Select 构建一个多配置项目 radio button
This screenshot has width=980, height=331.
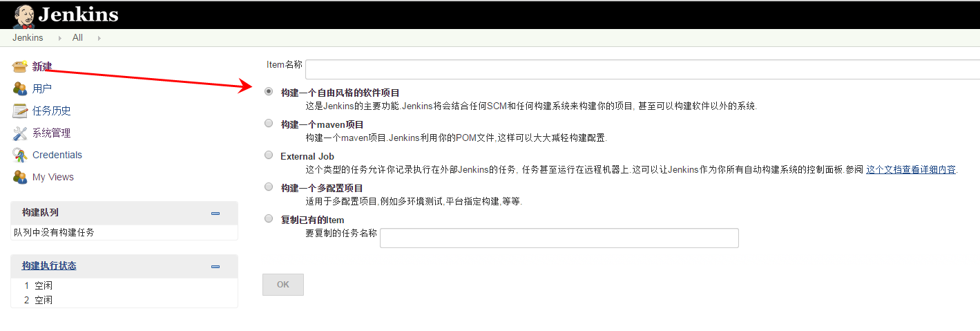coord(269,187)
